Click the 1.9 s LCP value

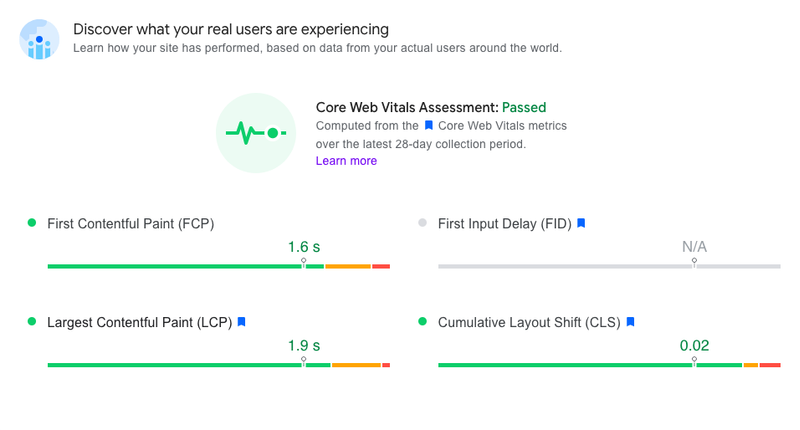(x=304, y=346)
